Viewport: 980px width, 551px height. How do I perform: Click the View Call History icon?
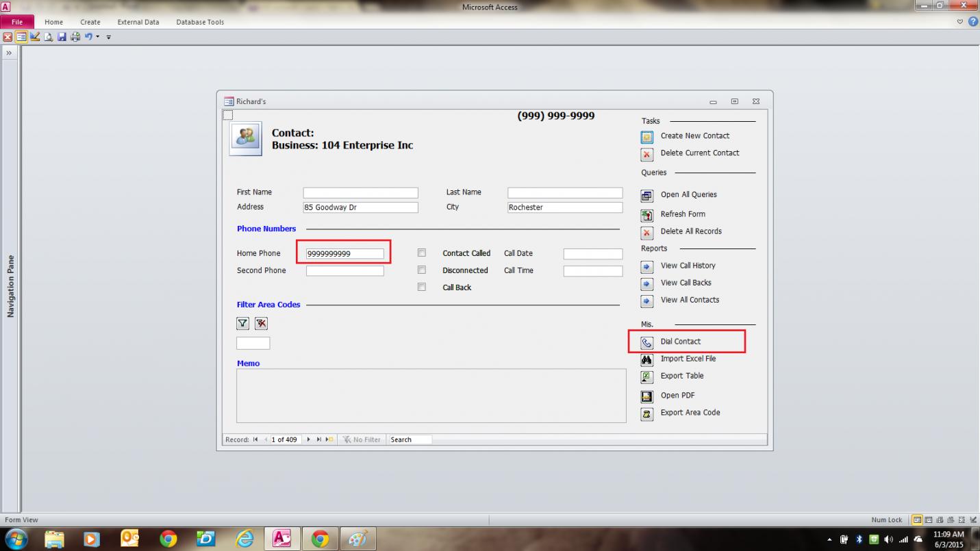(x=647, y=266)
